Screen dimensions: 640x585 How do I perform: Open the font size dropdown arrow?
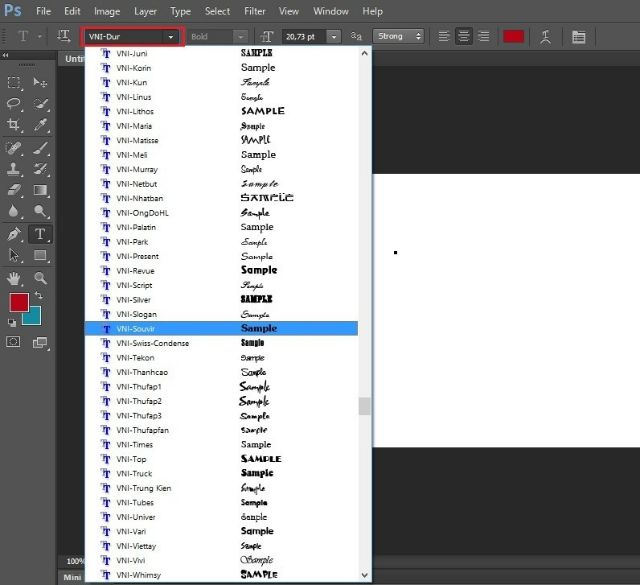[x=334, y=37]
